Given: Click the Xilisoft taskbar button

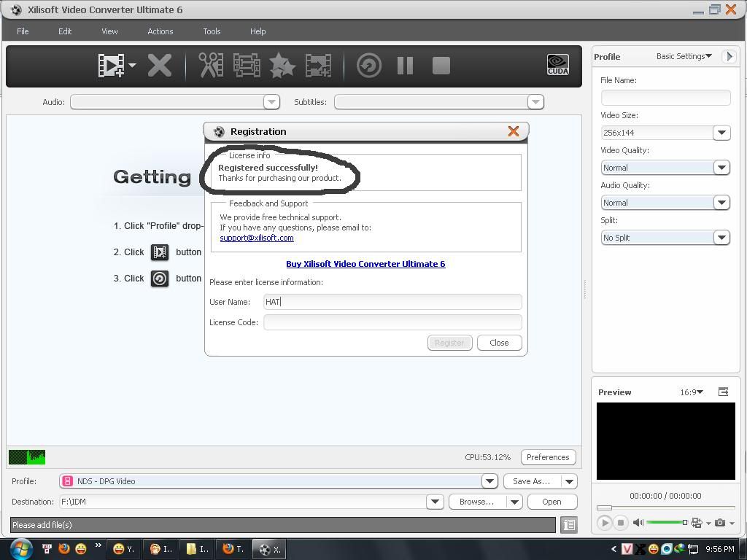Looking at the screenshot, I should 270,549.
